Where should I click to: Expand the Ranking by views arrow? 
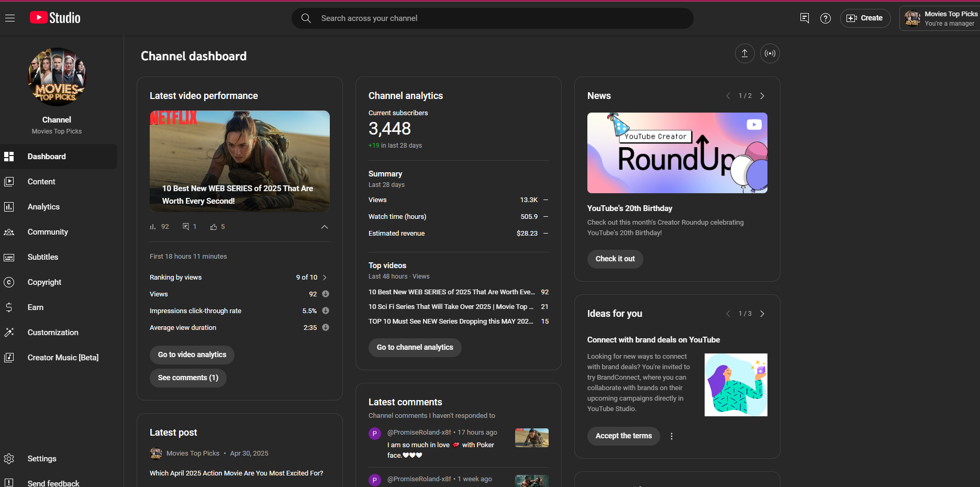pos(325,278)
